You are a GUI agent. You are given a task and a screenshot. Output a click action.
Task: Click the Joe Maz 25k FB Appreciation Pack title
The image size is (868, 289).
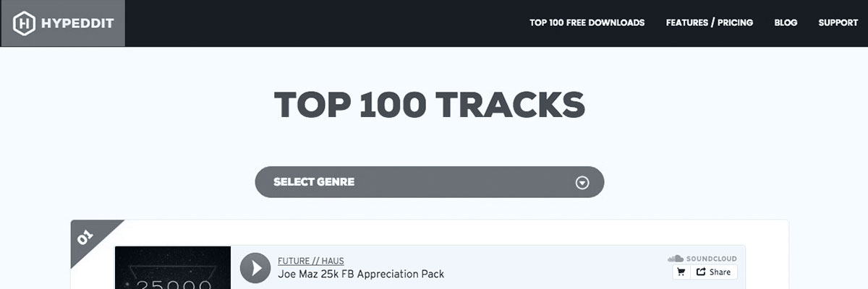coord(360,275)
